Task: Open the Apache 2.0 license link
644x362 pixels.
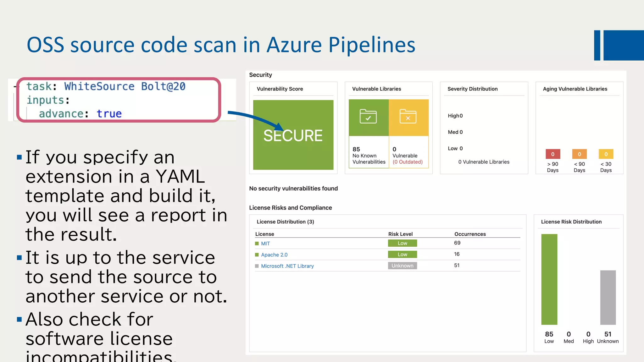Action: (x=274, y=255)
